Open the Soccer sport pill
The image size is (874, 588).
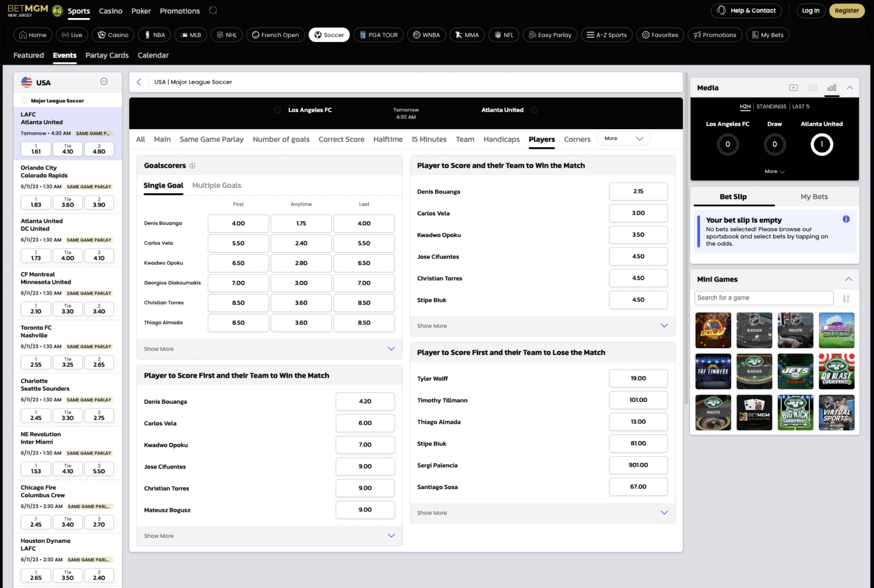(329, 35)
